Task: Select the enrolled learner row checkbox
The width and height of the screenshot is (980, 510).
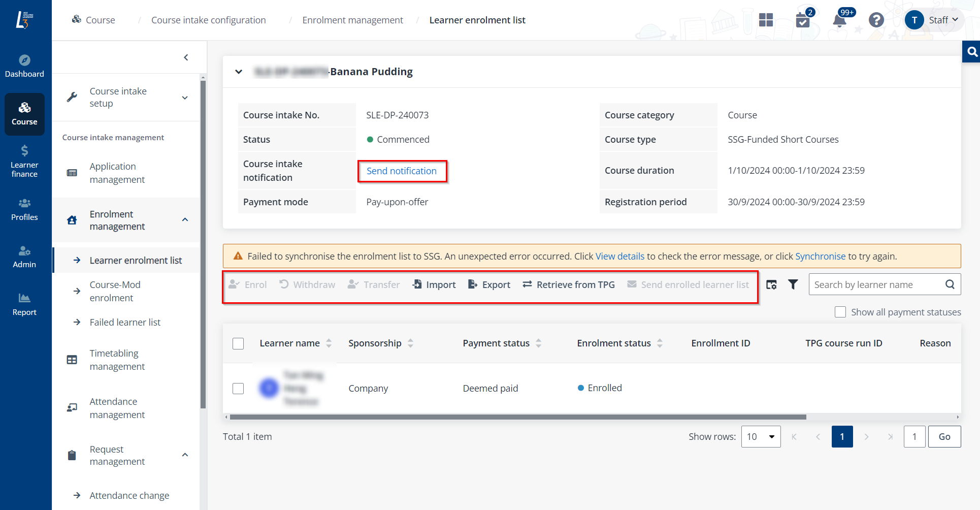Action: [x=238, y=389]
